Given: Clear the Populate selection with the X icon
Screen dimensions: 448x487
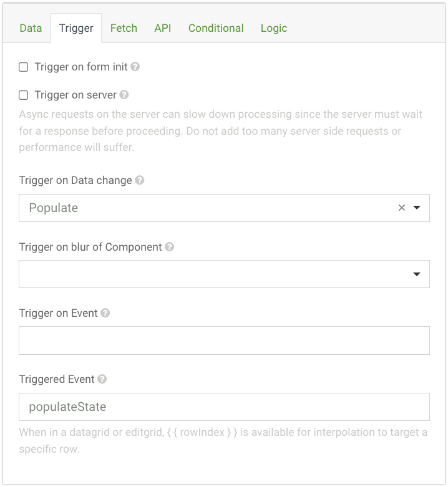Looking at the screenshot, I should coord(402,208).
